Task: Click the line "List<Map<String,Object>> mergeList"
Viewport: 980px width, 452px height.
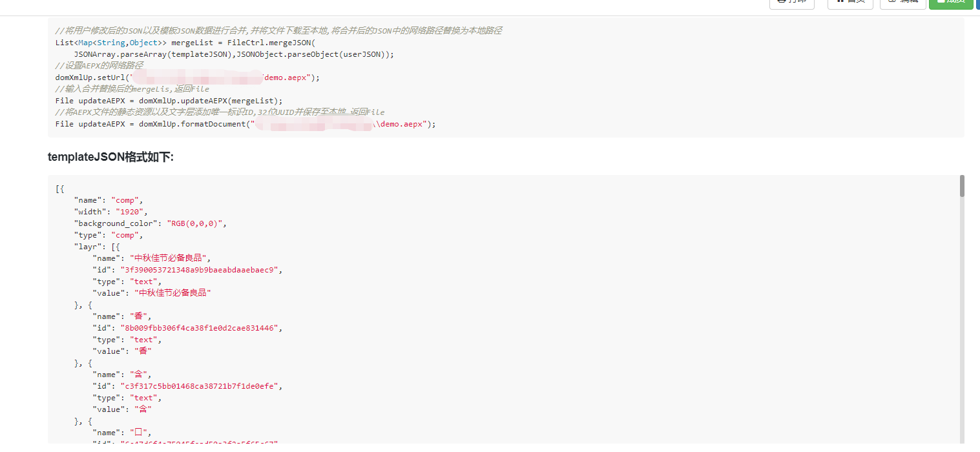Action: tap(185, 43)
